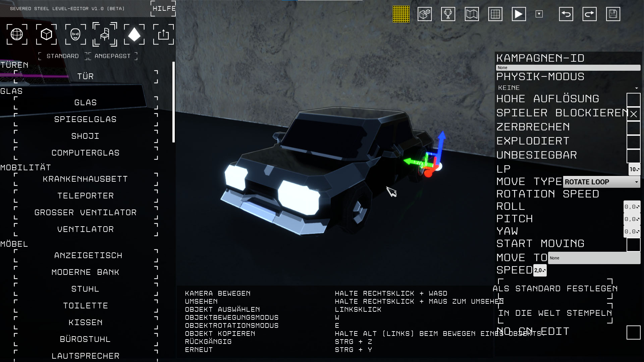The height and width of the screenshot is (362, 644).
Task: Switch to the Angepasst tab
Action: coord(112,56)
